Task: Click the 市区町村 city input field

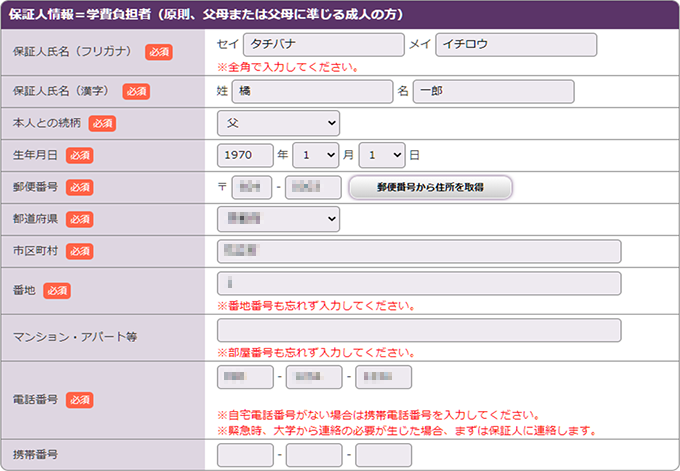Action: [418, 251]
